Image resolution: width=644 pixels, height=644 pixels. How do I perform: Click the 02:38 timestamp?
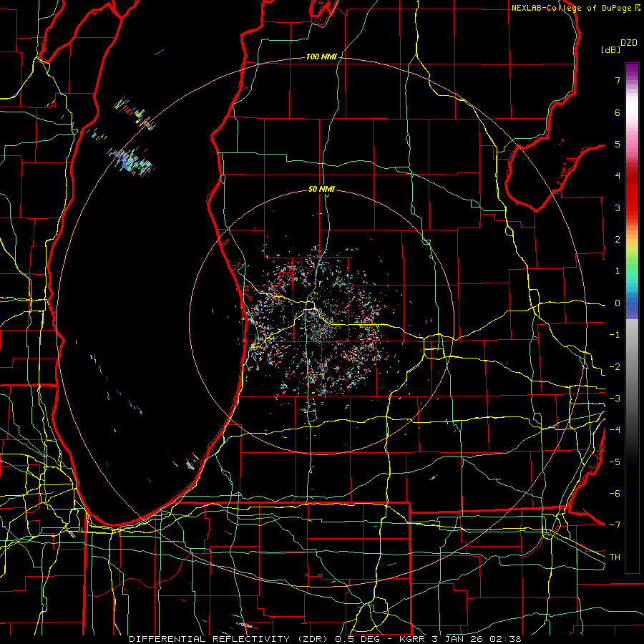tap(507, 639)
